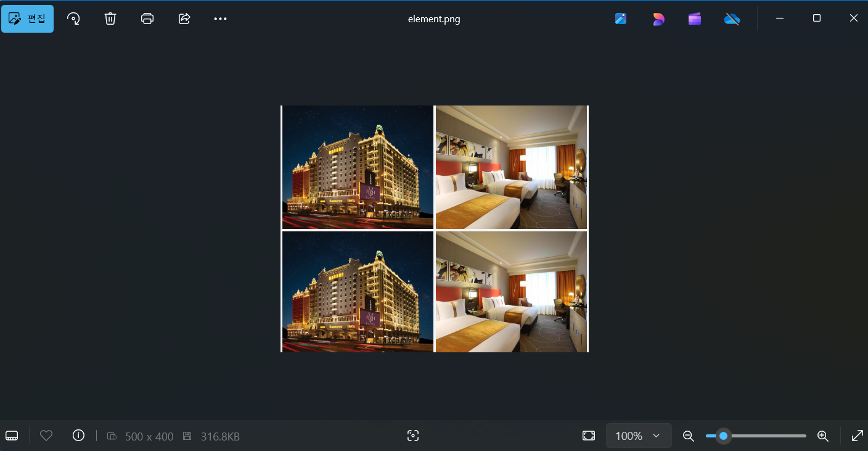Click the OneDrive cloud icon

732,19
